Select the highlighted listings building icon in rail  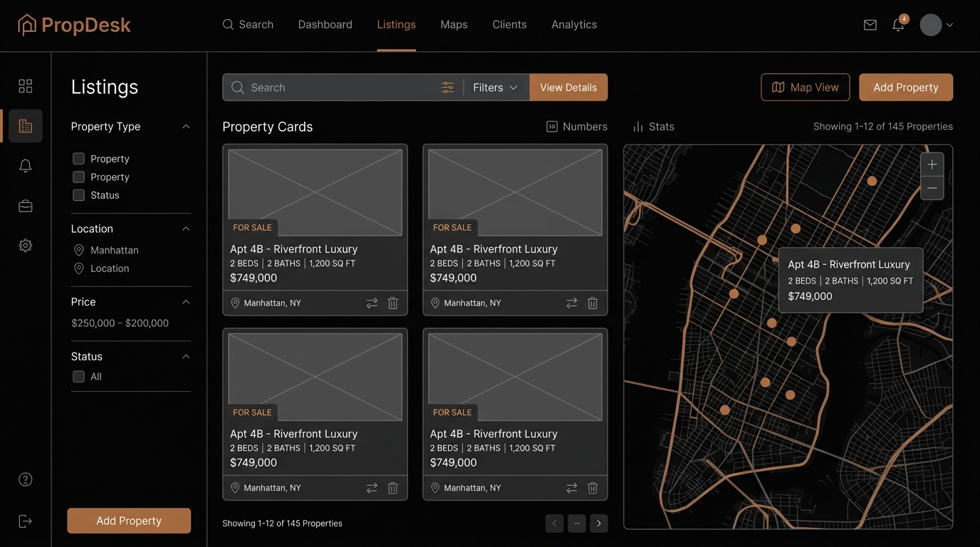click(26, 126)
